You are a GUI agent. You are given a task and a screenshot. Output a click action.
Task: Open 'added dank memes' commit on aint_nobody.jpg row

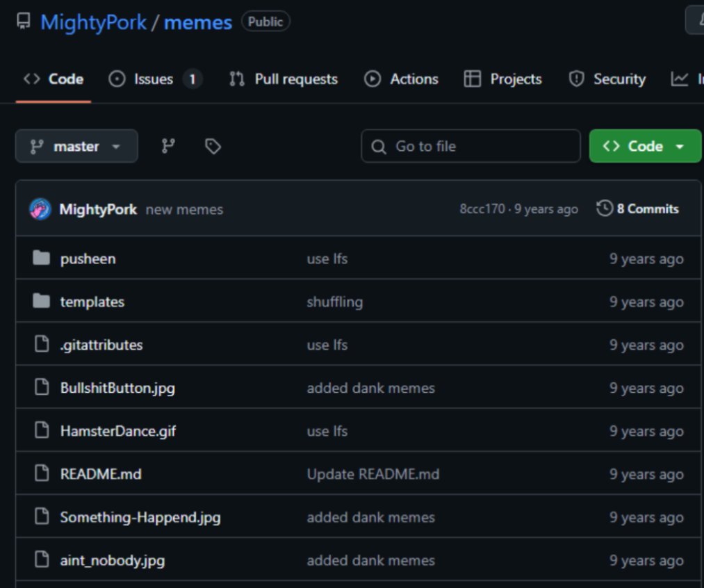pos(371,560)
